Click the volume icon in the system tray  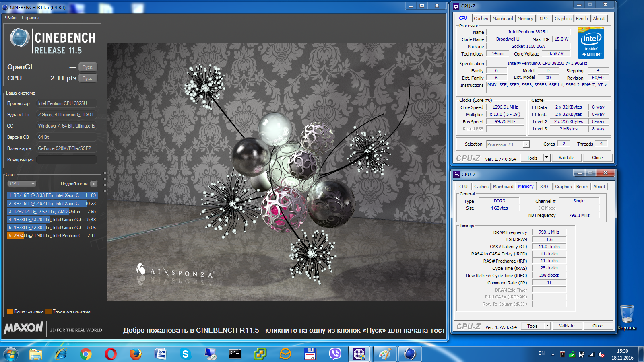point(601,354)
